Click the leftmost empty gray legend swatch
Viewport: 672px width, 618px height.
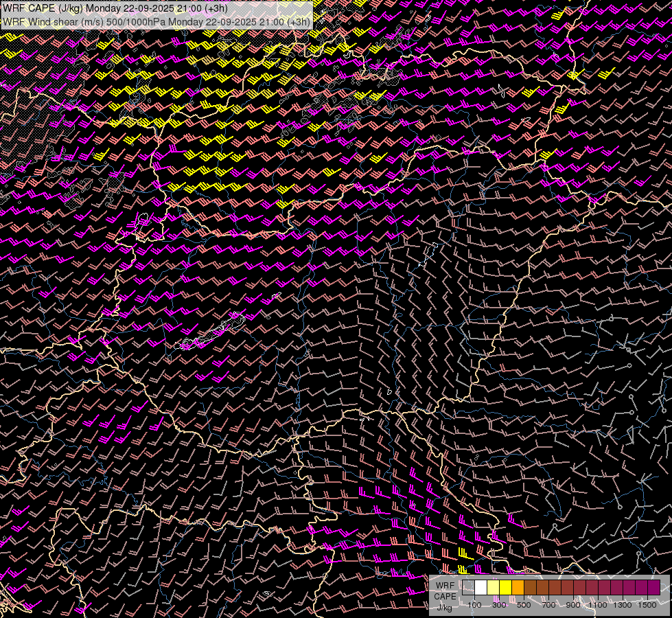tap(469, 587)
